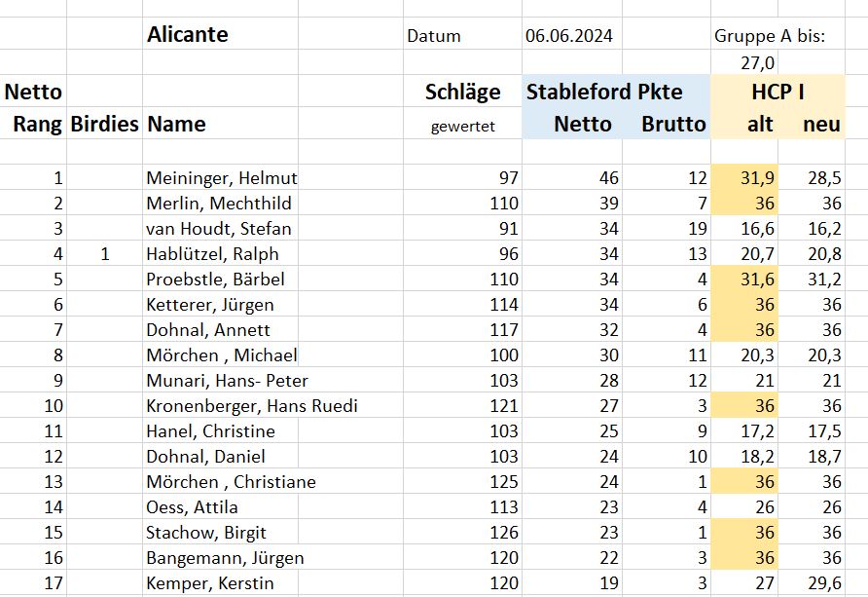
Task: Select the name van Houdt, Stefan
Action: (219, 229)
